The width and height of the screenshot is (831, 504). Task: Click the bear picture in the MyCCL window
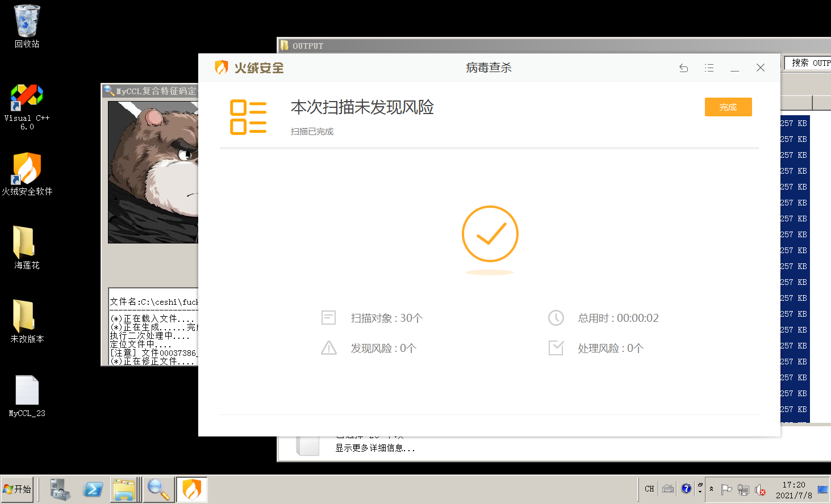153,172
